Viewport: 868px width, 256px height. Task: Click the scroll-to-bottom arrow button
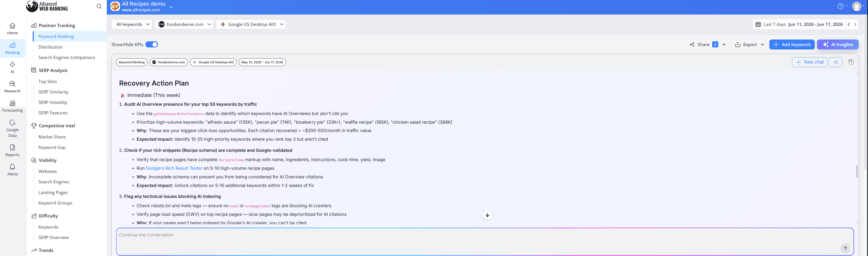tap(487, 215)
